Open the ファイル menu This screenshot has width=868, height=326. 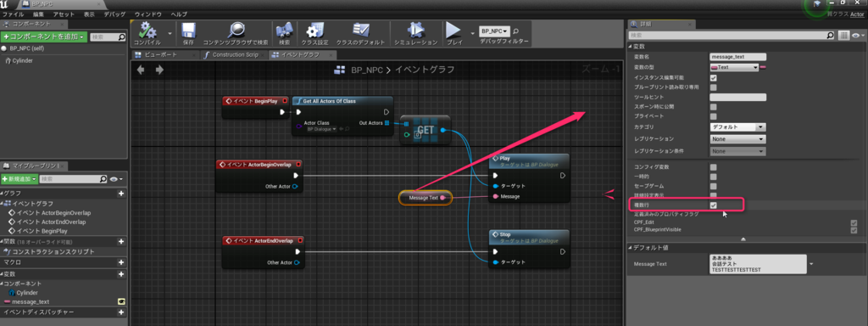point(14,14)
